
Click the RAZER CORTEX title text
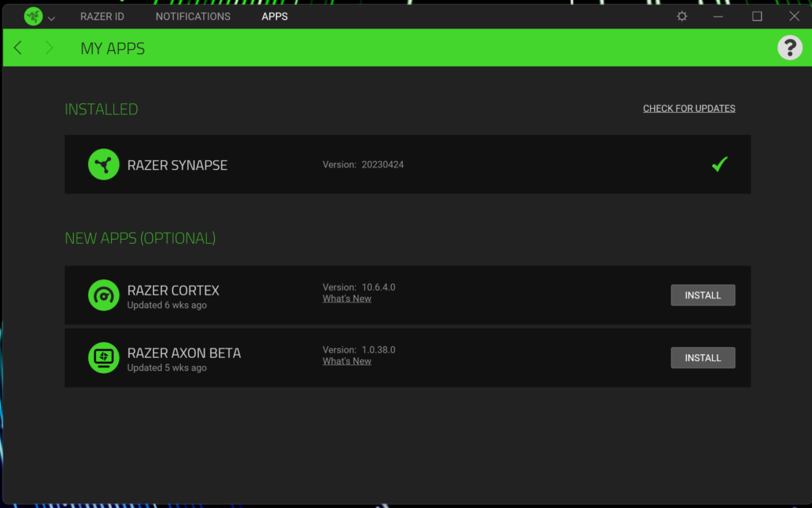point(173,290)
